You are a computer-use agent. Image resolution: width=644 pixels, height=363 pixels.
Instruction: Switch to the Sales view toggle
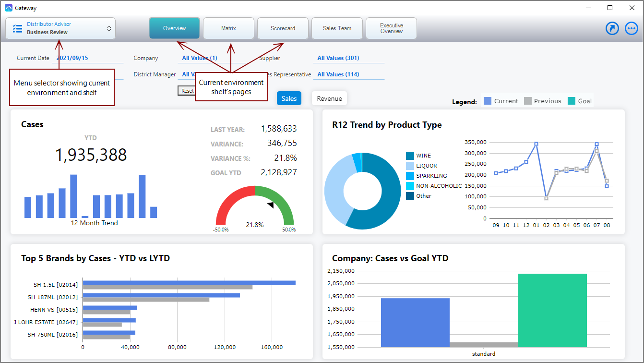point(289,98)
